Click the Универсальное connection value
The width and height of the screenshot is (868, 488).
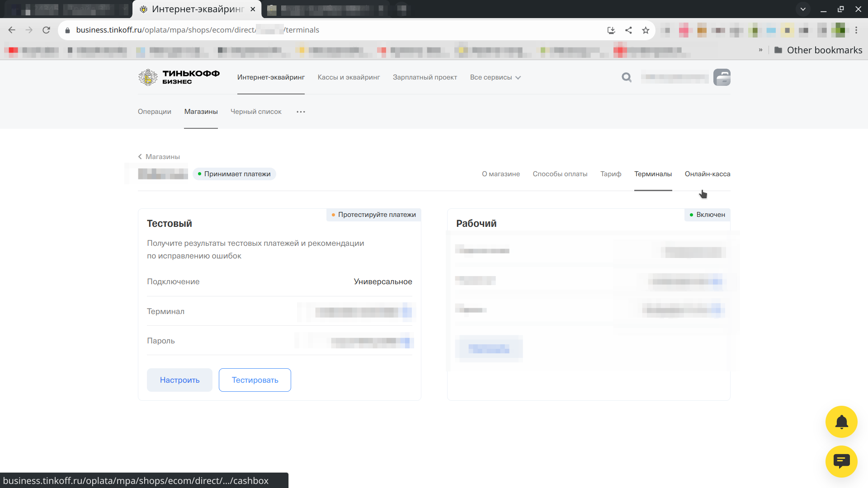(383, 282)
